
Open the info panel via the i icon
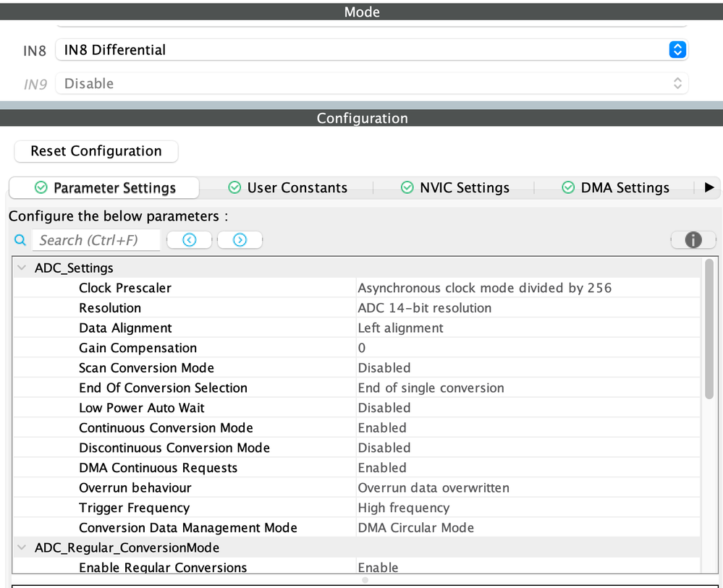(x=692, y=239)
